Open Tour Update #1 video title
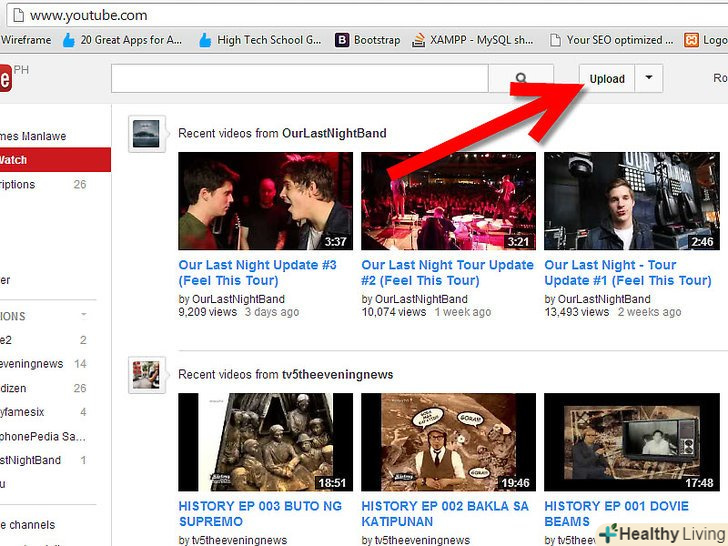 [628, 273]
